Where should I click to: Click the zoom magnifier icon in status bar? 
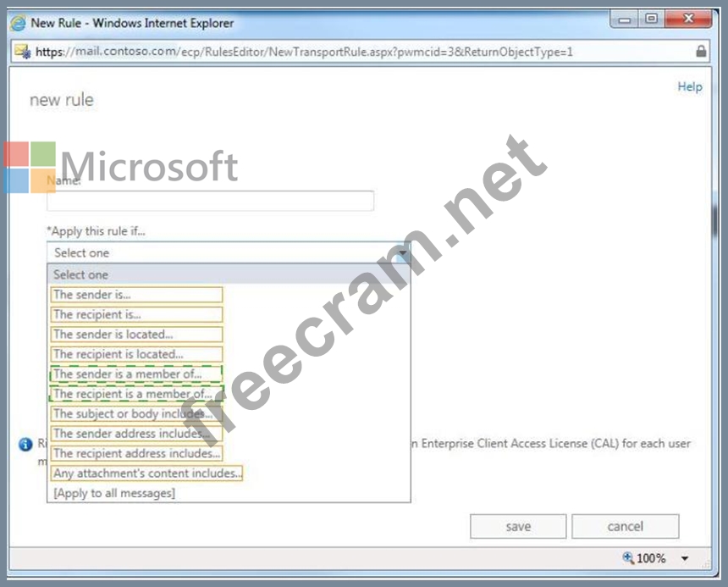tap(628, 557)
